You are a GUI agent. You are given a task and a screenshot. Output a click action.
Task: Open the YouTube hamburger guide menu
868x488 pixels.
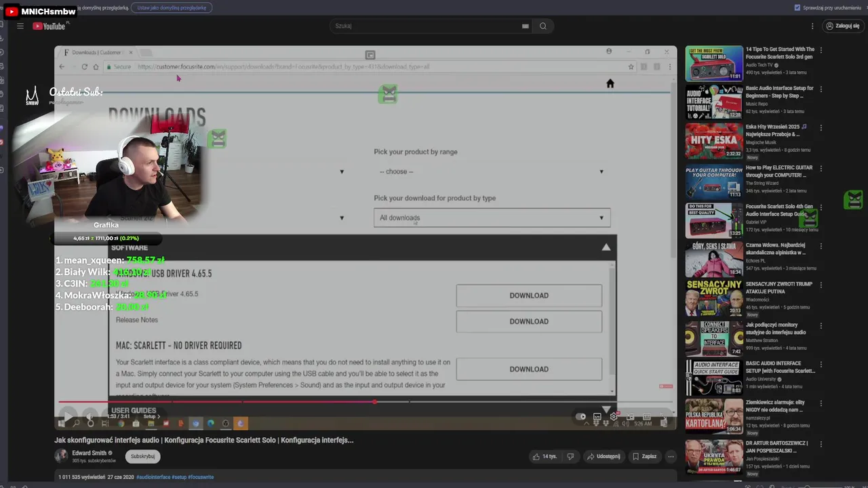coord(20,26)
